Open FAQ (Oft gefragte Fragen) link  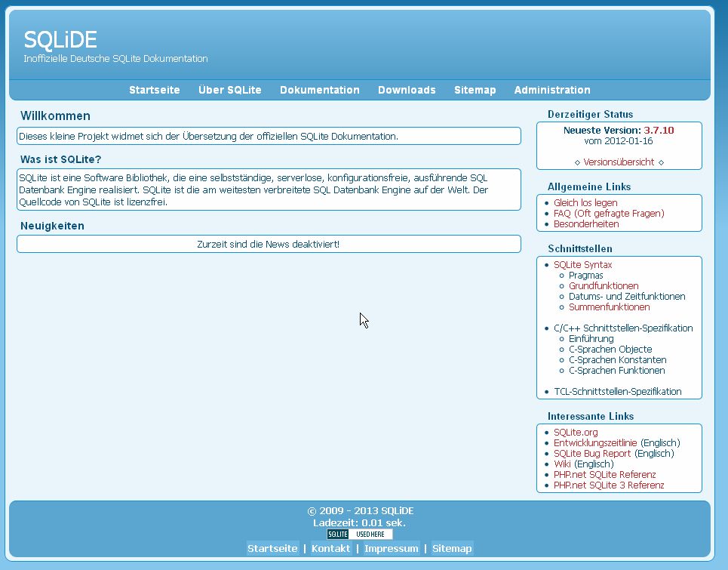tap(609, 214)
